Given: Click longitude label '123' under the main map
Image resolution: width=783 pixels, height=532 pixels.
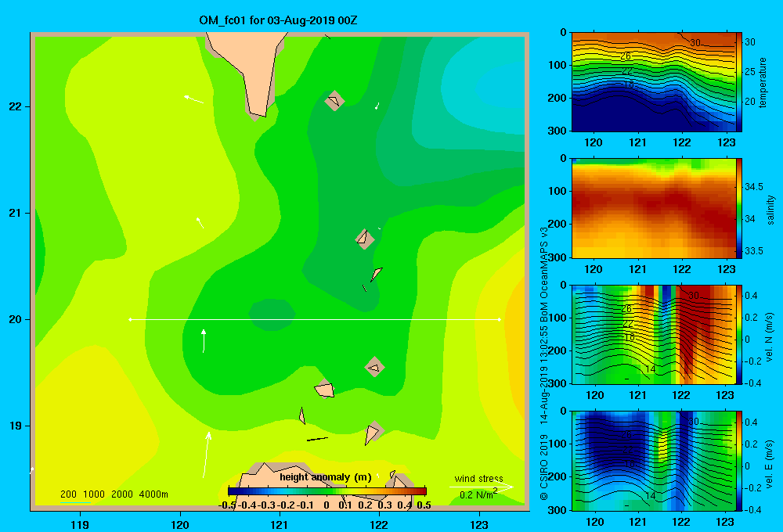Looking at the screenshot, I should tap(479, 524).
